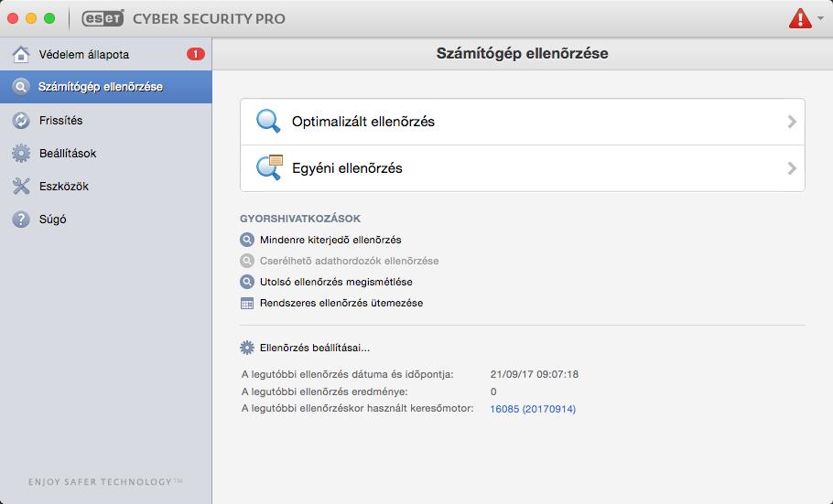Expand the Optimalizált ellenőrzés chevron arrow
This screenshot has height=504, width=833.
(x=792, y=122)
